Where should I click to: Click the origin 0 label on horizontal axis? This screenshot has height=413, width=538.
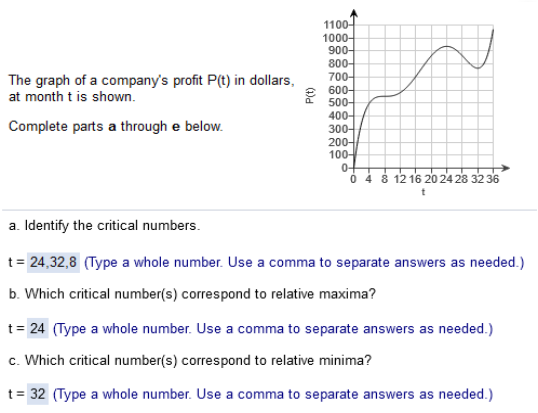click(353, 179)
